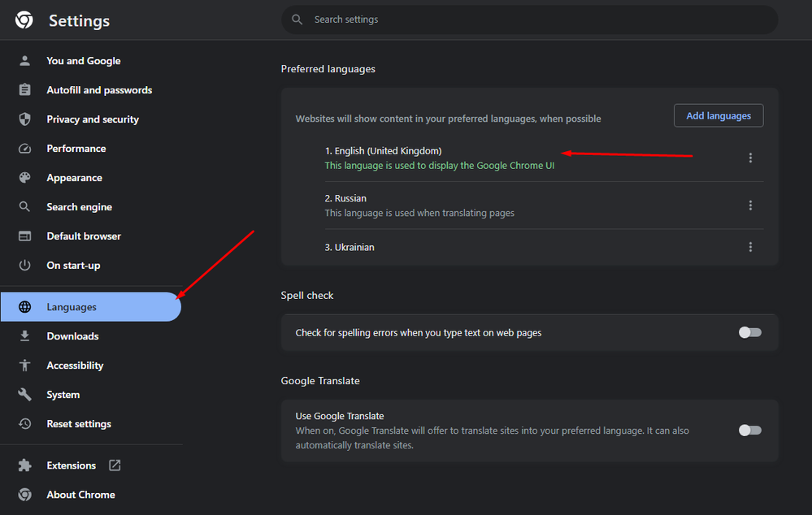The height and width of the screenshot is (515, 812).
Task: Click the Search engine magnifier icon
Action: click(24, 207)
